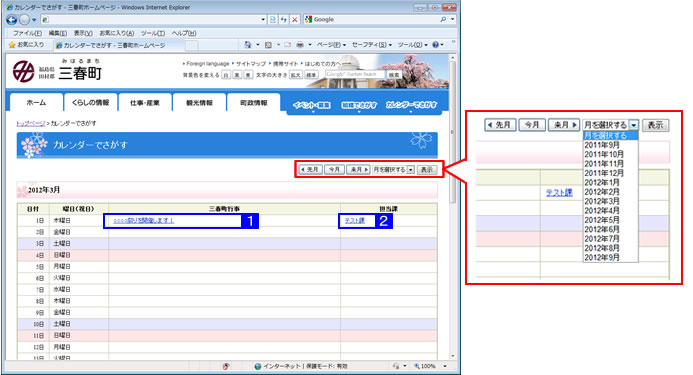Screen dimensions: 693x375
Task: Open the ページ(P) dropdown menu
Action: (x=331, y=45)
